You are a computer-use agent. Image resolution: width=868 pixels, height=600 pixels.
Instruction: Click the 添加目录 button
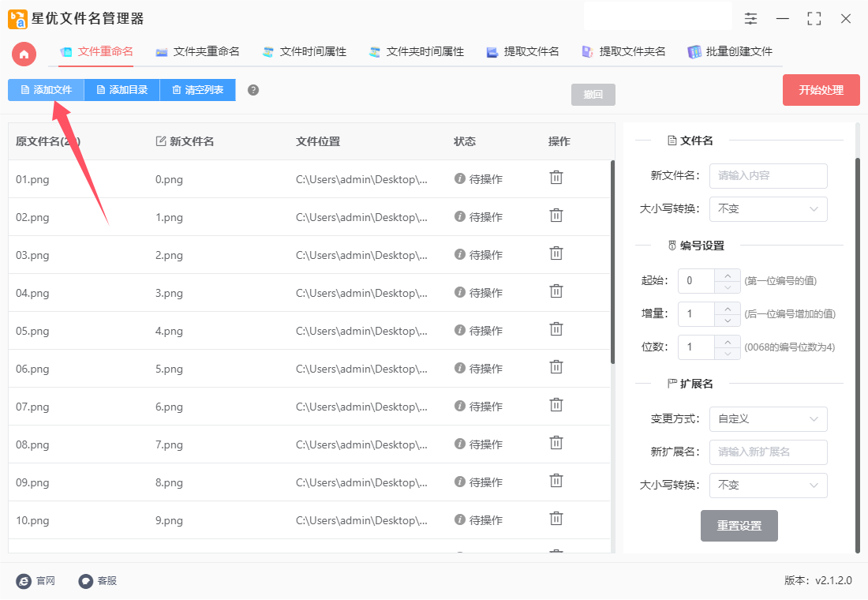click(x=122, y=90)
